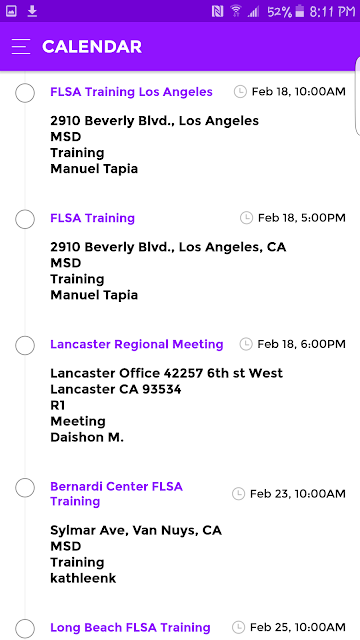The height and width of the screenshot is (640, 360).
Task: Open Lancaster Regional Meeting event
Action: point(137,344)
